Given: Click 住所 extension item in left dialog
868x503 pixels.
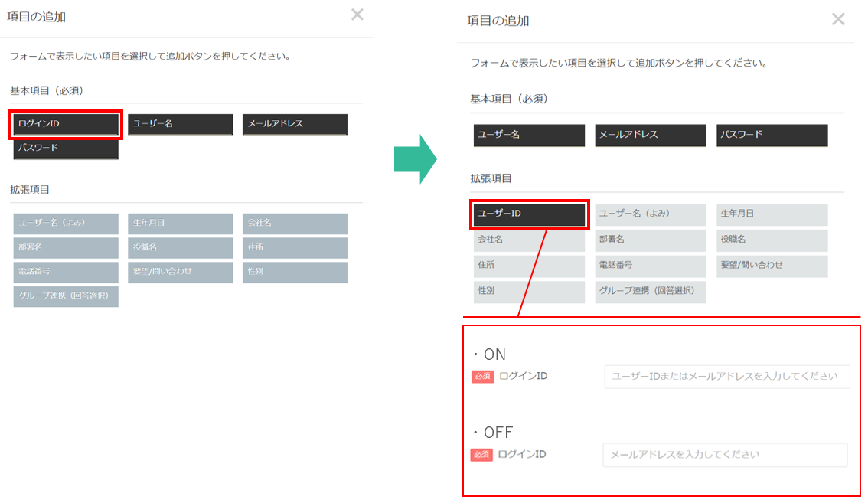Looking at the screenshot, I should point(295,248).
